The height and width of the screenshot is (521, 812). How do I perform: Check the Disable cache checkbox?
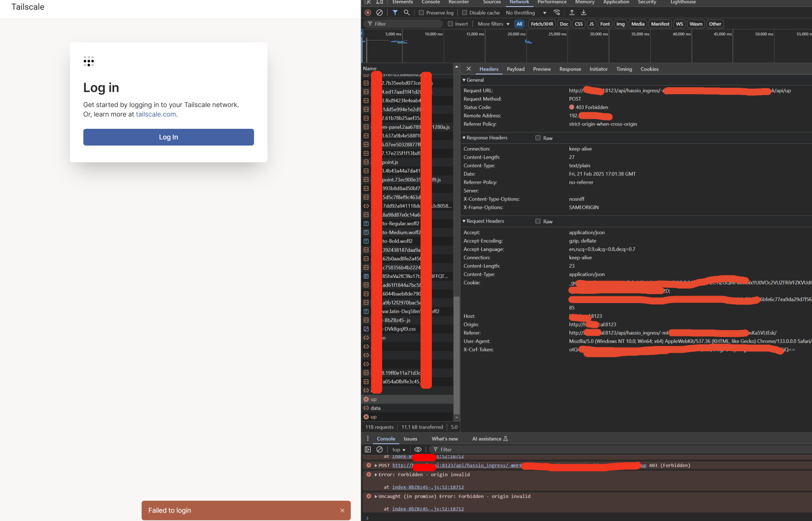pyautogui.click(x=465, y=13)
